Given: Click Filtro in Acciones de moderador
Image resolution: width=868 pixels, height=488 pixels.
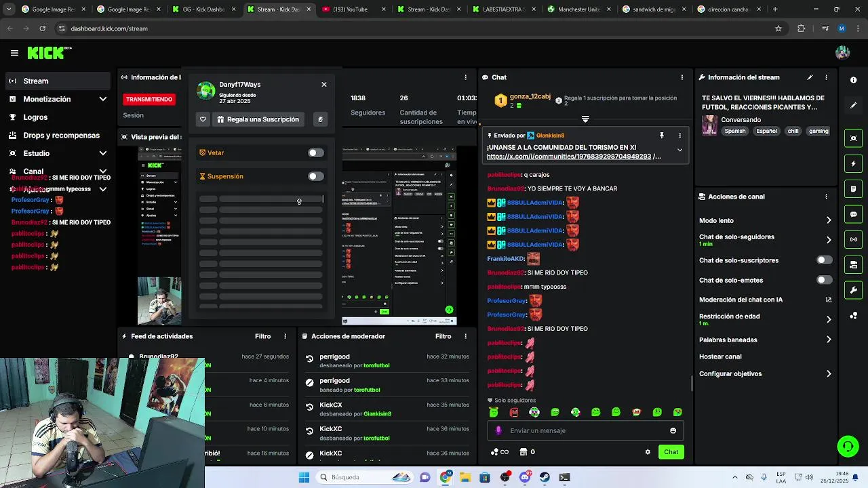Looking at the screenshot, I should (443, 336).
